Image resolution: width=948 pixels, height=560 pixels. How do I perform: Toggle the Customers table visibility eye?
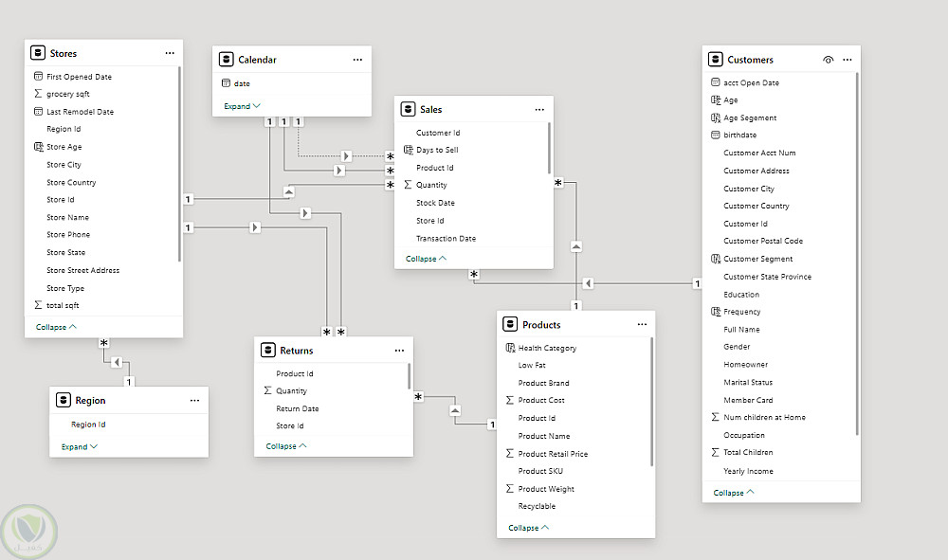[x=829, y=60]
